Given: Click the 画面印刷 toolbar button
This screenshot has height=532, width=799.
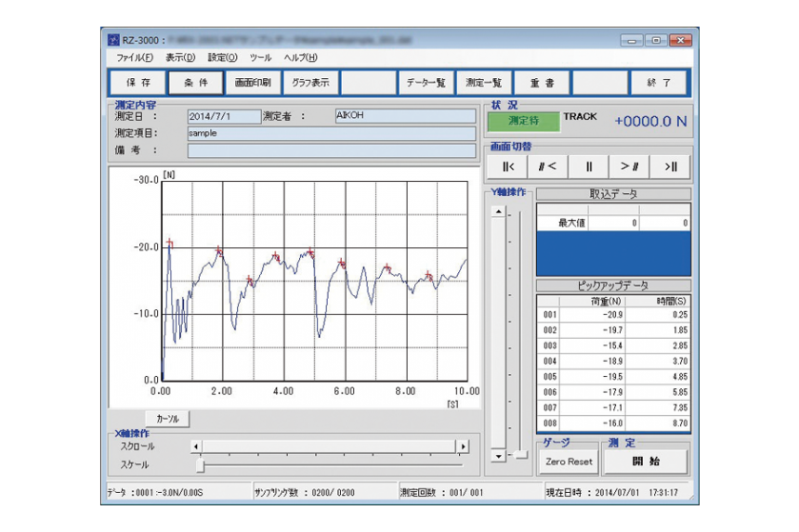Looking at the screenshot, I should click(254, 83).
